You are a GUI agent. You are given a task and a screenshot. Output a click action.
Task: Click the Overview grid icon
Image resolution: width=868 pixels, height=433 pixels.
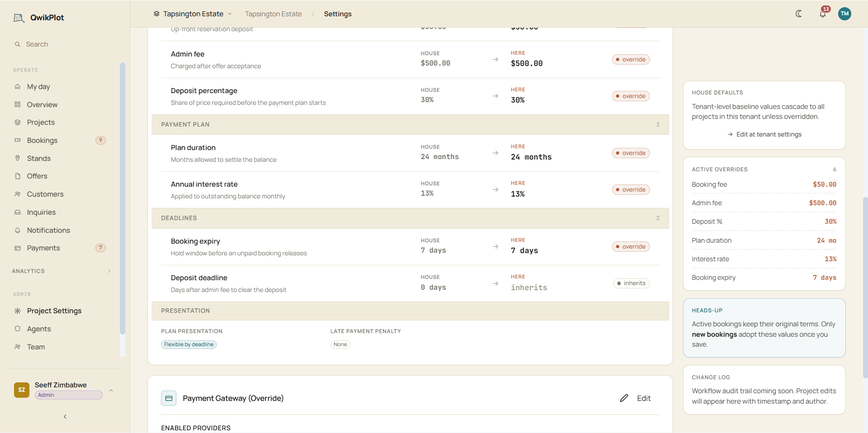tap(18, 104)
